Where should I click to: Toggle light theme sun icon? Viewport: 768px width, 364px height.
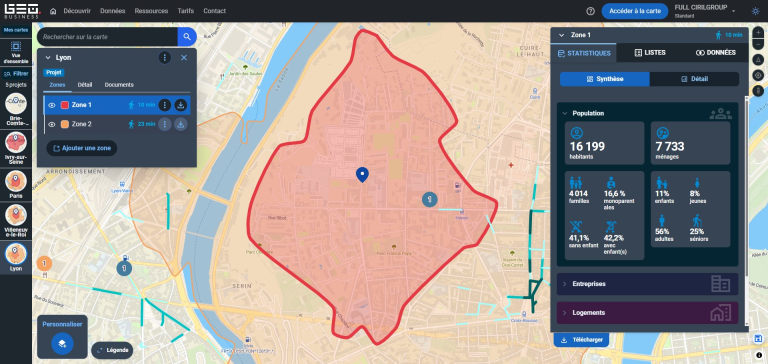[755, 11]
